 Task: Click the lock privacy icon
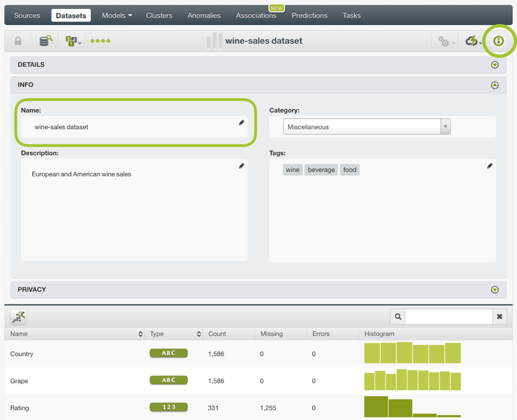tap(18, 42)
